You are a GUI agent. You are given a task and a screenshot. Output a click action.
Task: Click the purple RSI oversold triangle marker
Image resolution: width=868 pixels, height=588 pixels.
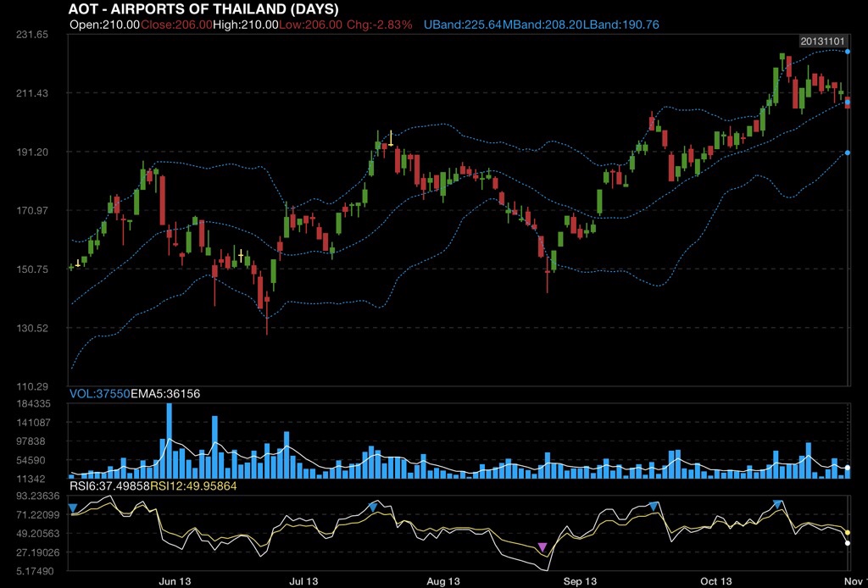[x=542, y=547]
